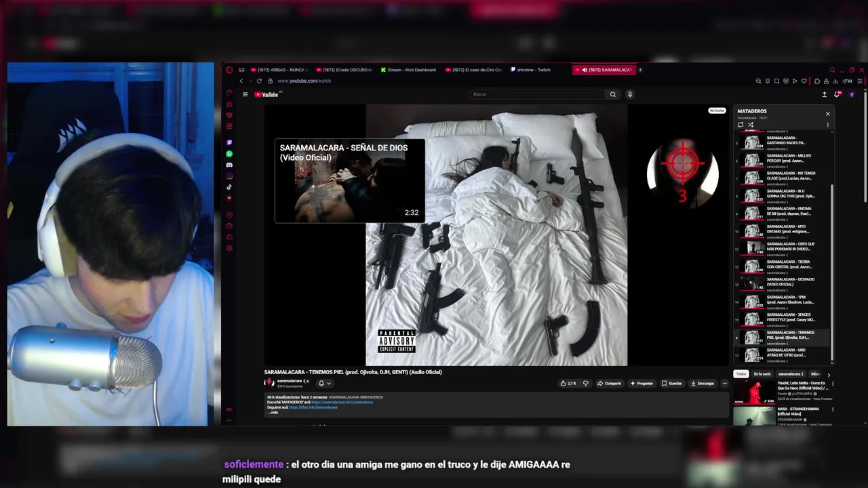
Task: Expand the notification bell dropdown chevron
Action: click(x=329, y=383)
